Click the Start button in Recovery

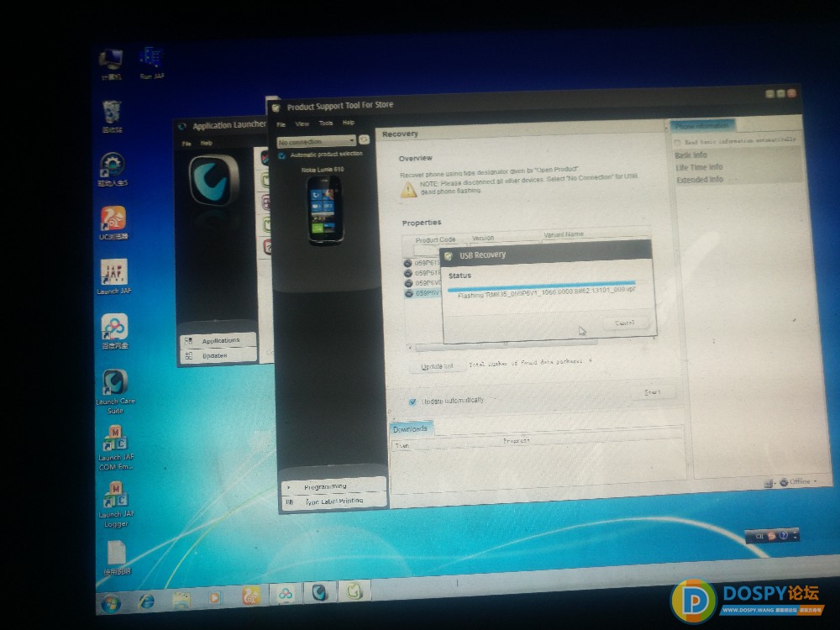[652, 392]
